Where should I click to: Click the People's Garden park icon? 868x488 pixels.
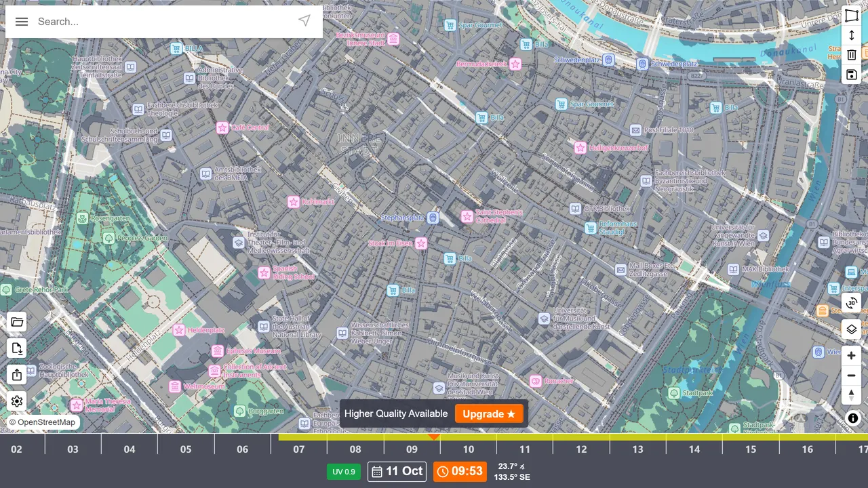pyautogui.click(x=108, y=238)
